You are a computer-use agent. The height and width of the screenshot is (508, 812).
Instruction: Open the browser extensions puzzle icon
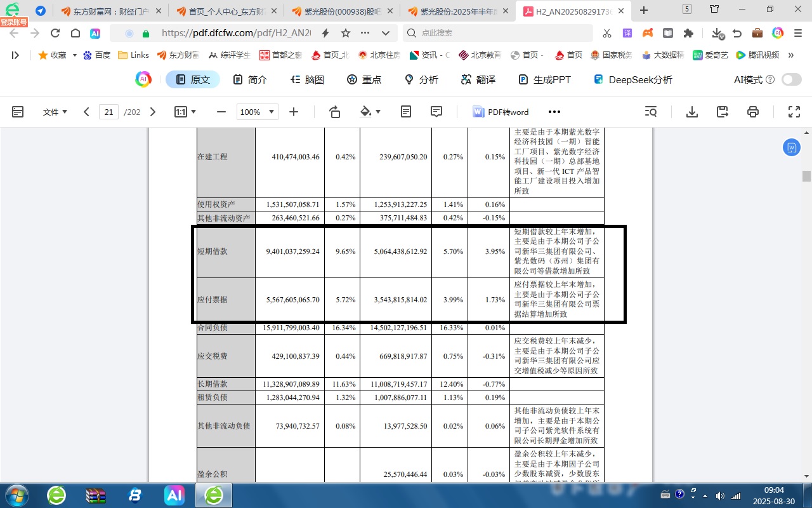tap(688, 34)
